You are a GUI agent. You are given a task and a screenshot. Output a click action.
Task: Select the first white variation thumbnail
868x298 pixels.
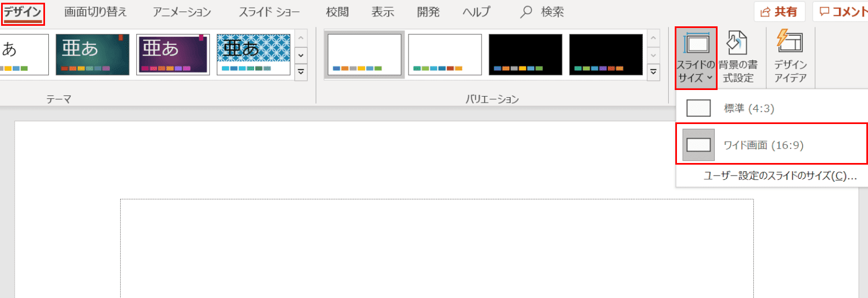pos(365,54)
